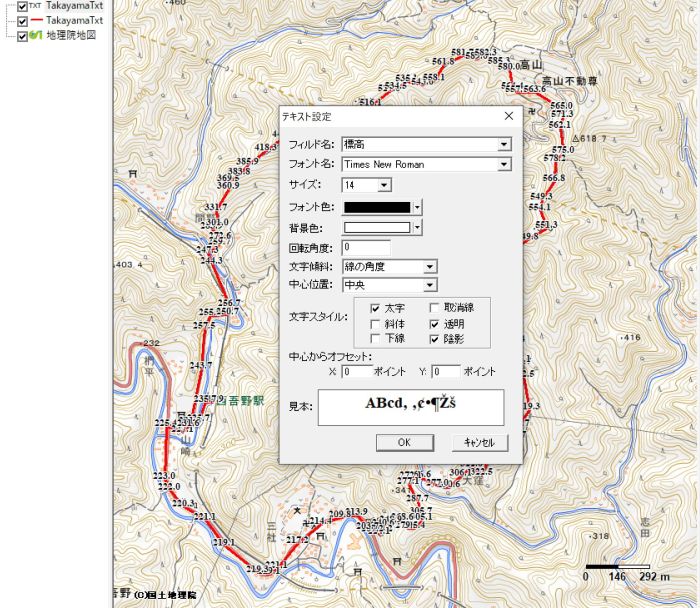Click OK to apply text settings

(403, 442)
